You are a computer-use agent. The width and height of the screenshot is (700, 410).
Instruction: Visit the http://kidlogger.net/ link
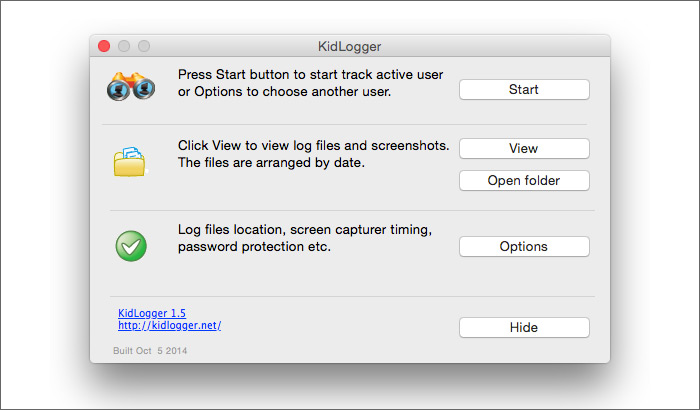point(169,326)
